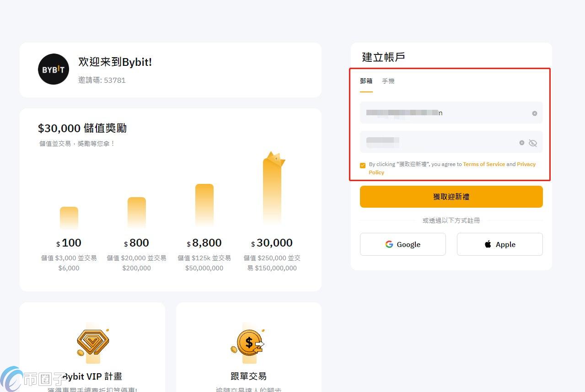Open the Terms of Service link
The image size is (585, 392).
tap(483, 164)
